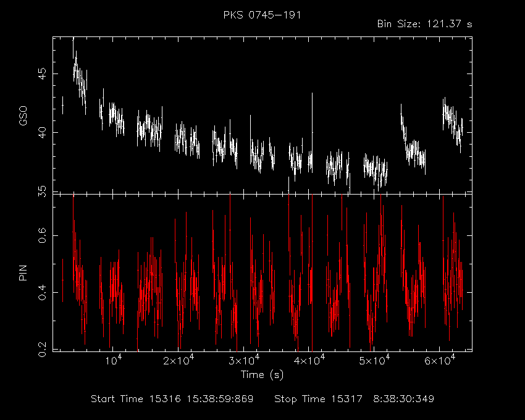
Task: Click the 45 tick label on GSO axis
Action: click(42, 73)
